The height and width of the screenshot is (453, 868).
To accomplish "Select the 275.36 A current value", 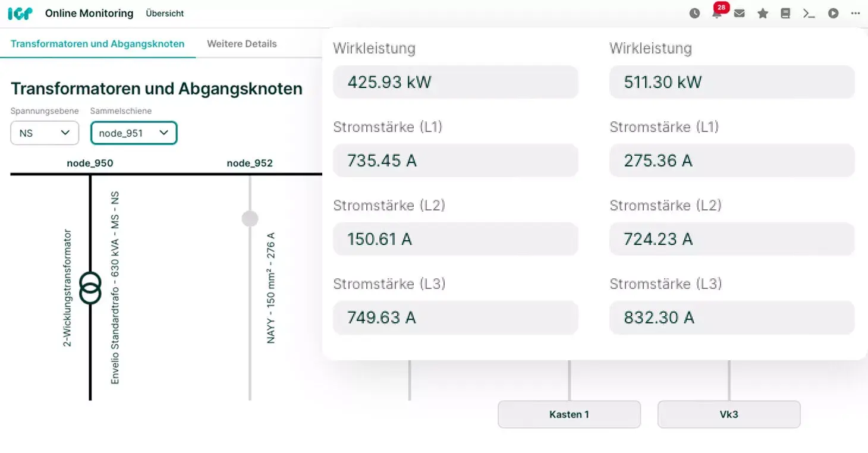I will tap(732, 161).
